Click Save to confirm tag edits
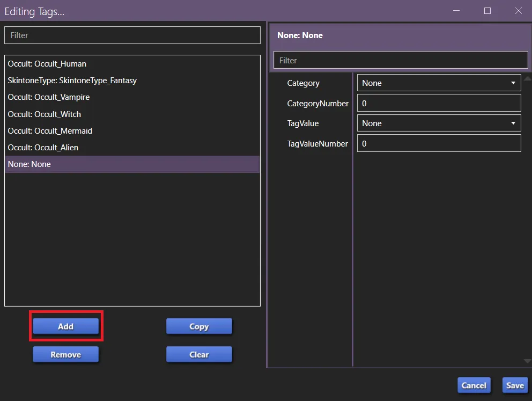 [x=514, y=385]
